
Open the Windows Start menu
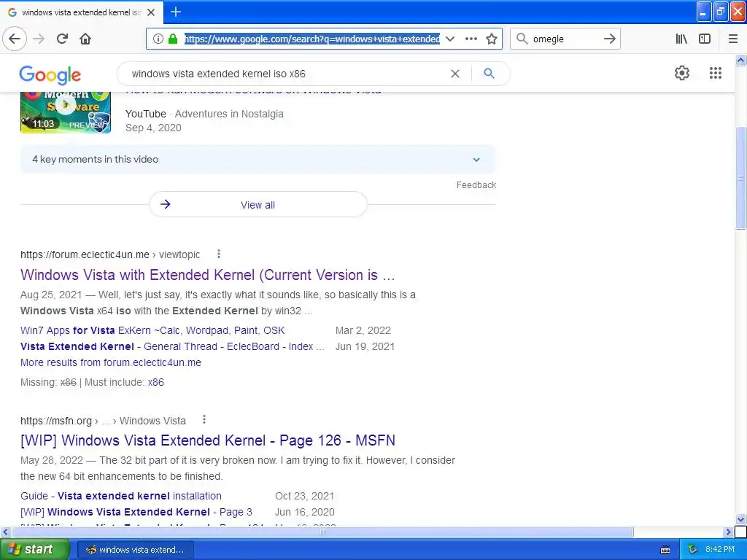(x=34, y=550)
